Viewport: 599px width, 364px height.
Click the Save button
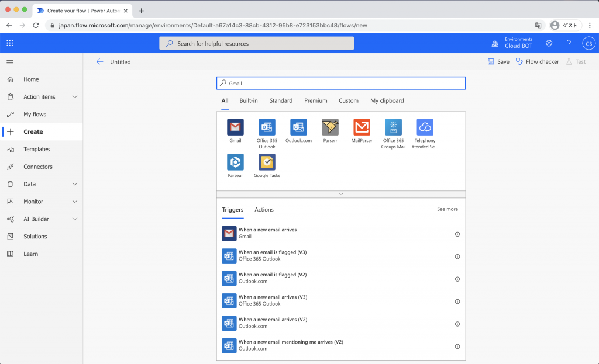point(498,62)
